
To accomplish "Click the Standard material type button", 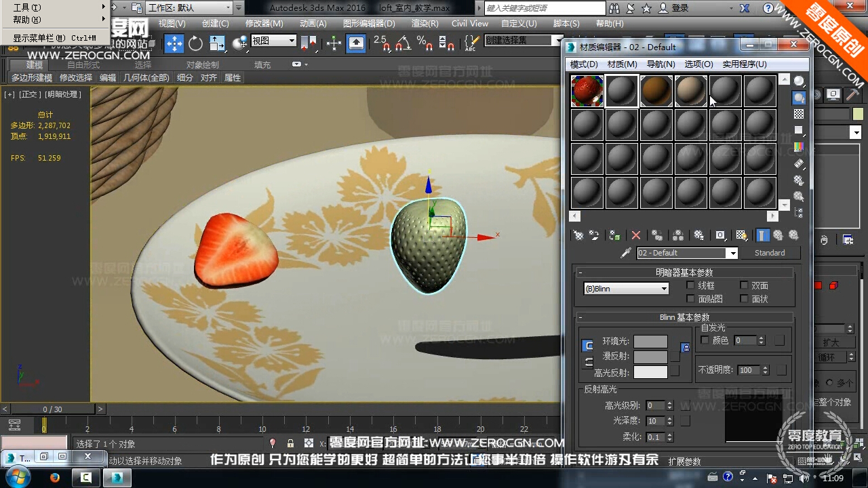I will pos(770,253).
